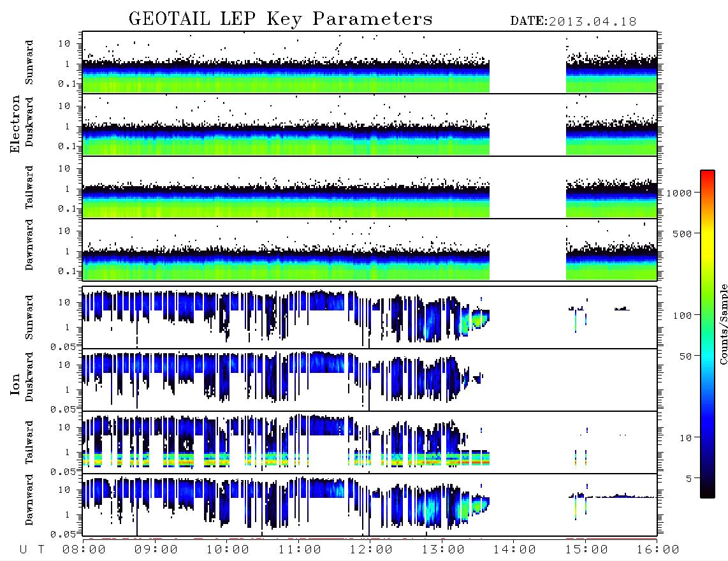Select the Electron Sunward panel label
Viewport: 728px width, 561px height.
tap(29, 62)
